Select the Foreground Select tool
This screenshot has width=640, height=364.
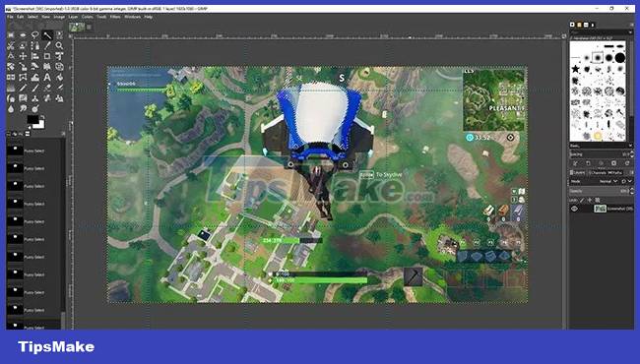coord(23,45)
